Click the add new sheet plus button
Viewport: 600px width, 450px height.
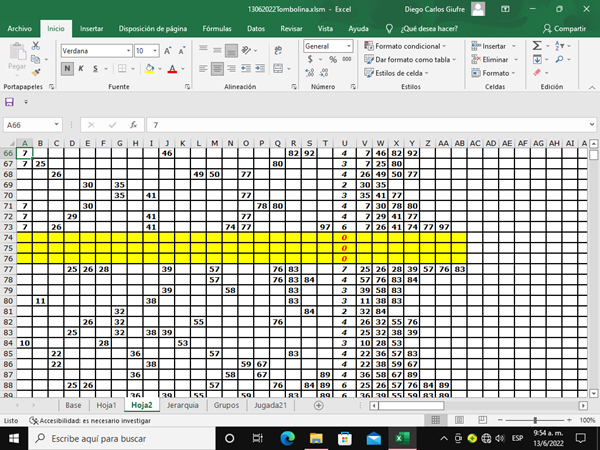pos(318,406)
